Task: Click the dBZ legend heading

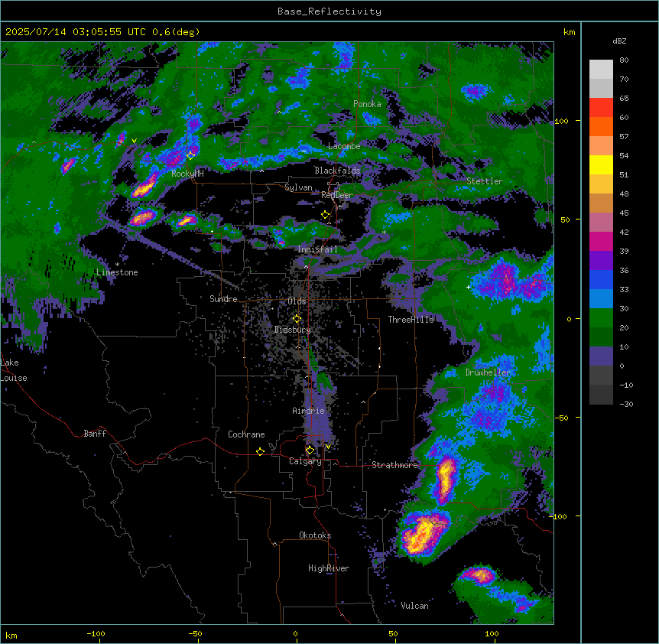Action: (x=619, y=41)
